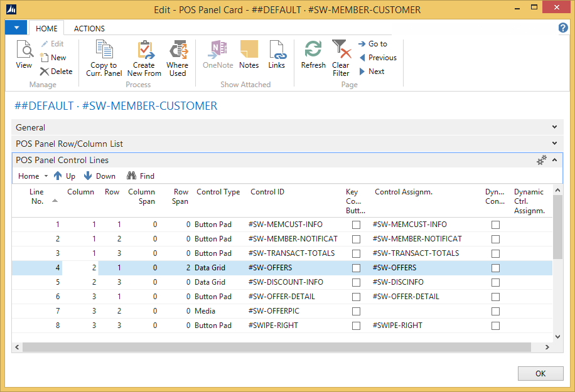Switch to the ACTIONS ribbon tab
575x392 pixels.
[89, 28]
